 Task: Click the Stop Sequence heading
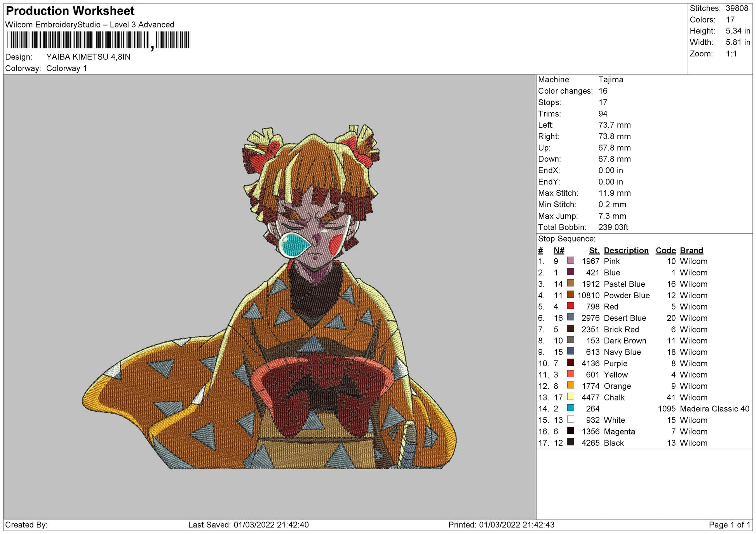tap(566, 239)
